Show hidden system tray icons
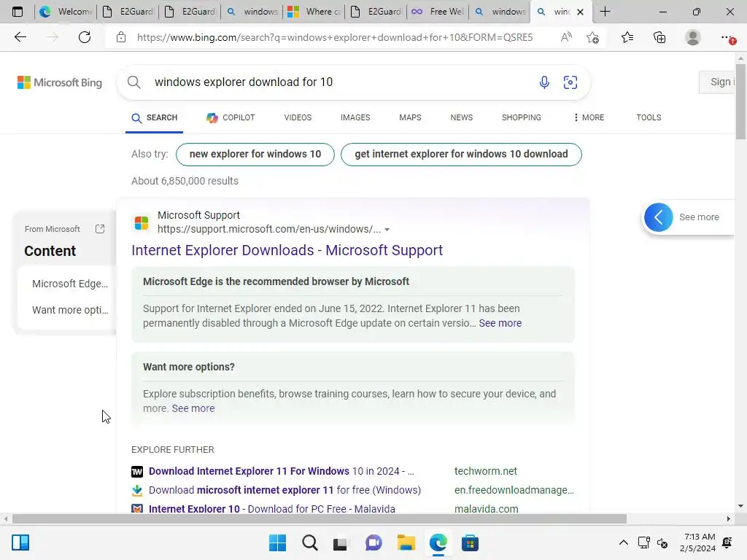This screenshot has width=747, height=560. [623, 542]
